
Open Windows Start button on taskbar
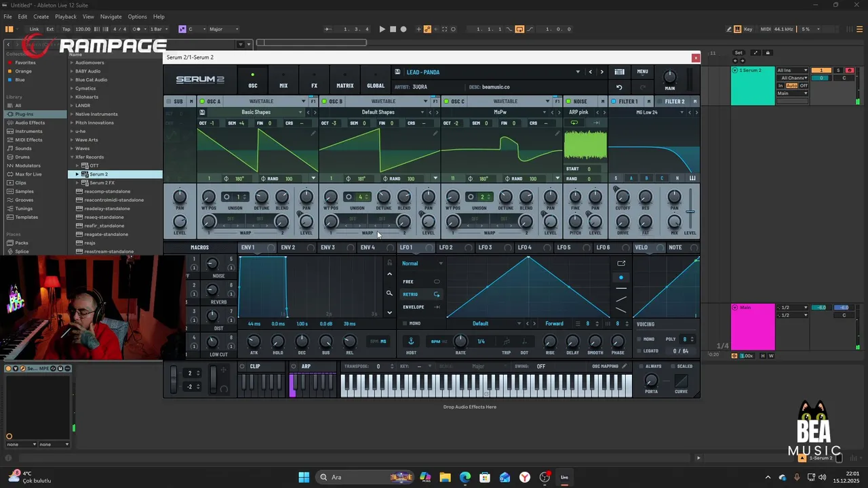click(304, 477)
